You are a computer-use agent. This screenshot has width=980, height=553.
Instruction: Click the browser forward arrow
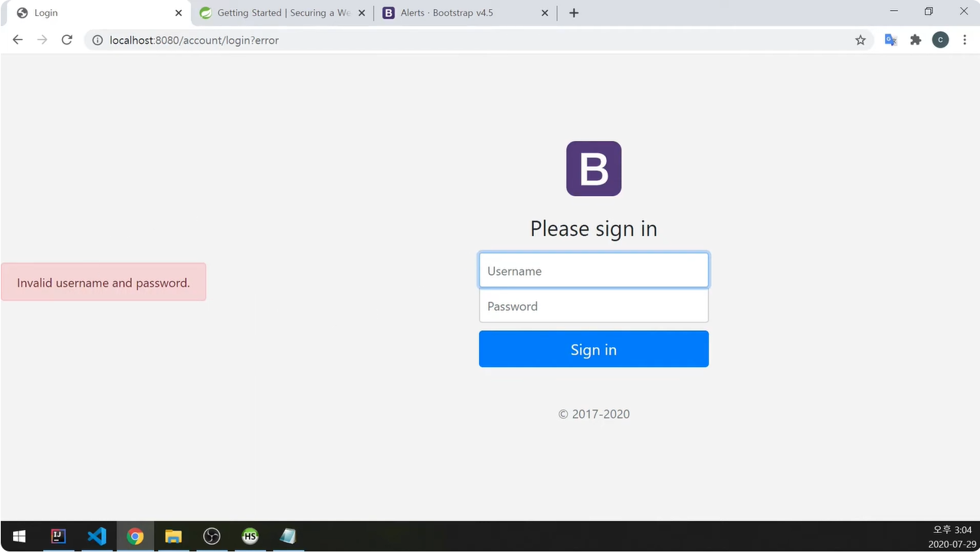tap(42, 40)
